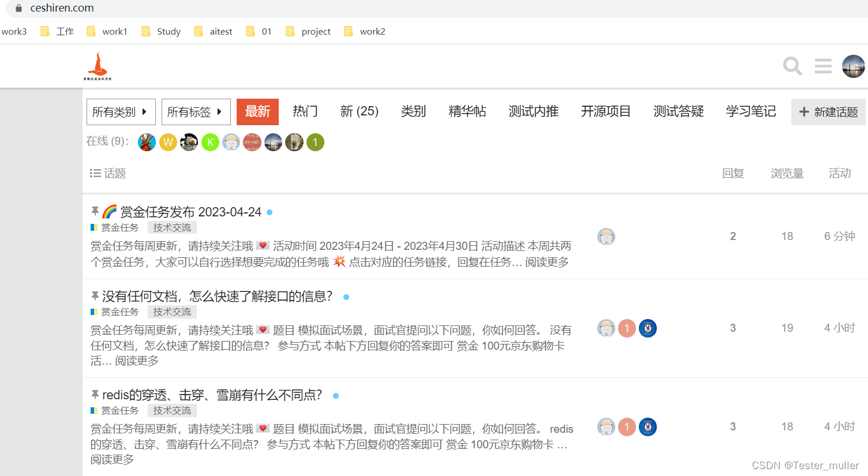This screenshot has height=476, width=868.
Task: Click the topic list icon beside 话题
Action: pyautogui.click(x=95, y=173)
